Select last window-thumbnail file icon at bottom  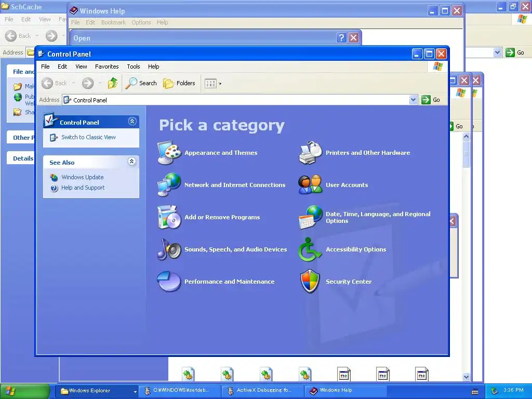point(422,374)
